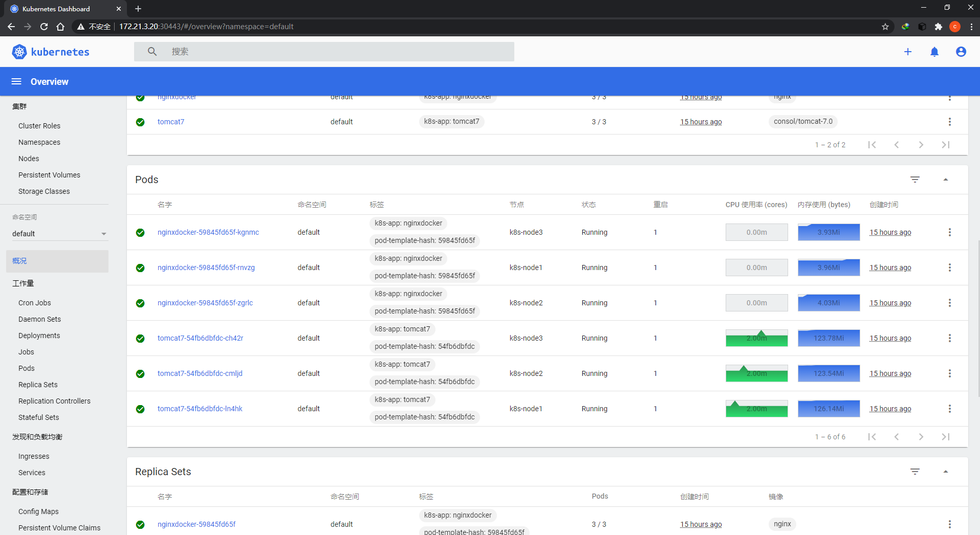Reload the browser page

click(44, 27)
